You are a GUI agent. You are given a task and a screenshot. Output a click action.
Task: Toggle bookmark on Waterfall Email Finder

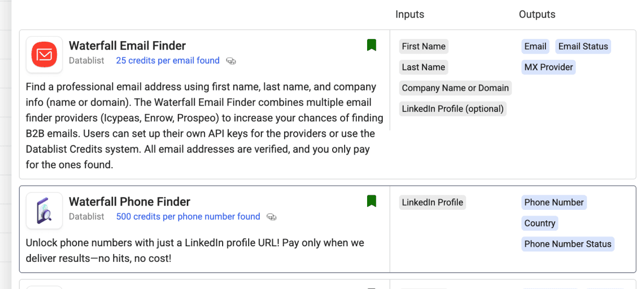pyautogui.click(x=371, y=45)
